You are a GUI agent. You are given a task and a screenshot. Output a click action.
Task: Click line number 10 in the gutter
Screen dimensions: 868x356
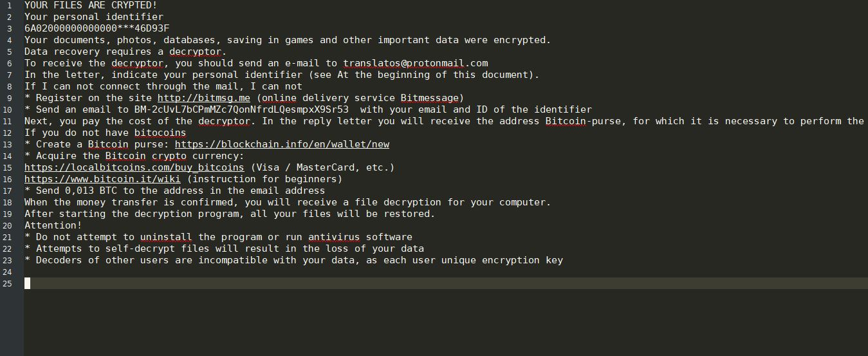8,109
